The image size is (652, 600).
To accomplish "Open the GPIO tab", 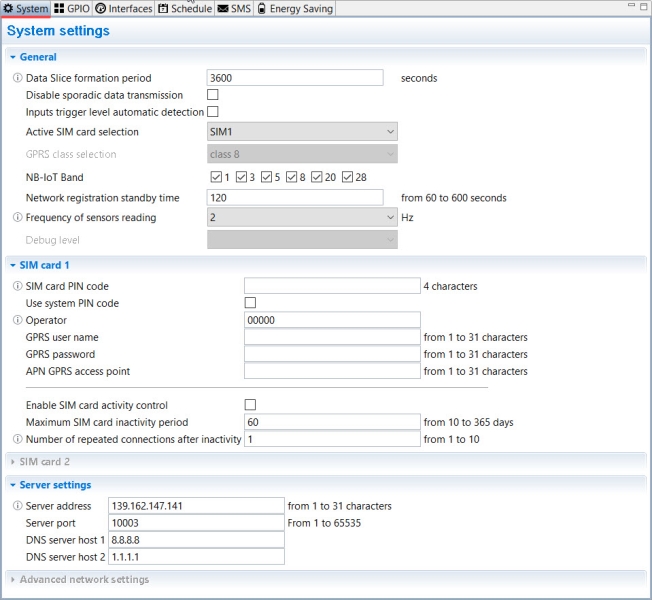I will pyautogui.click(x=72, y=9).
